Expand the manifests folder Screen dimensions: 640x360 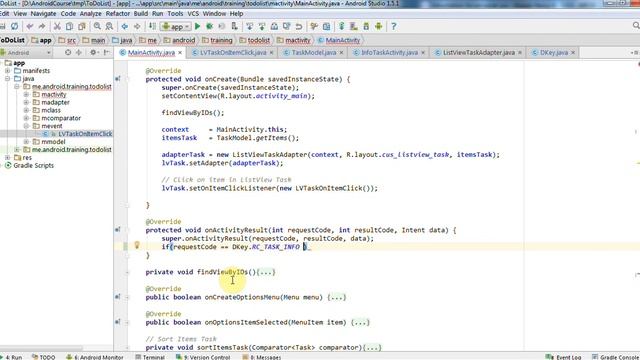pos(7,71)
